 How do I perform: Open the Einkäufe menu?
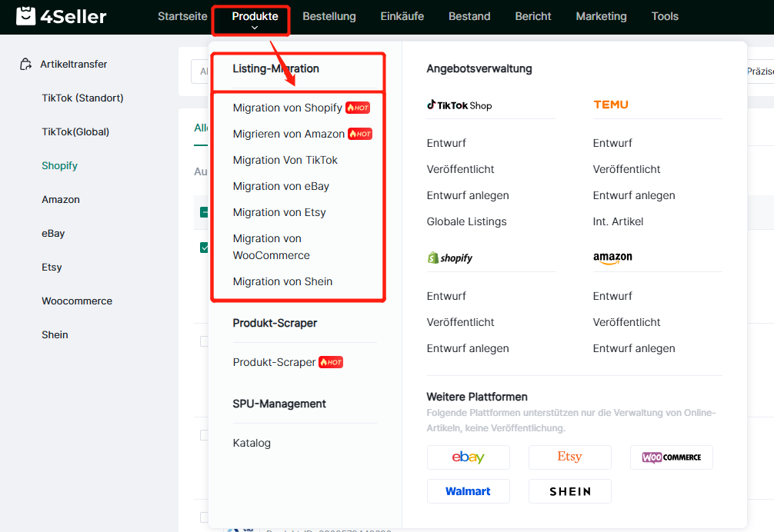pos(402,16)
